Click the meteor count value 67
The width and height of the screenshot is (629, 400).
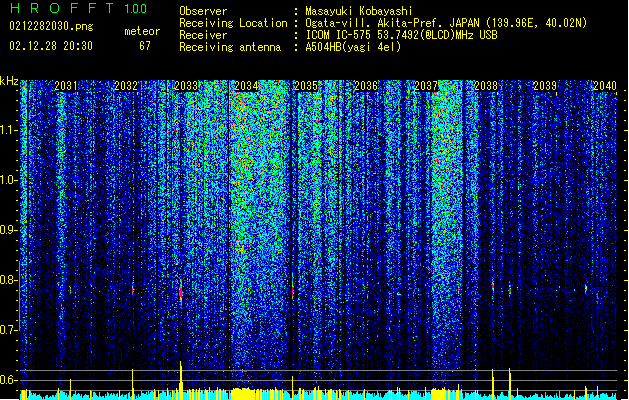[145, 46]
